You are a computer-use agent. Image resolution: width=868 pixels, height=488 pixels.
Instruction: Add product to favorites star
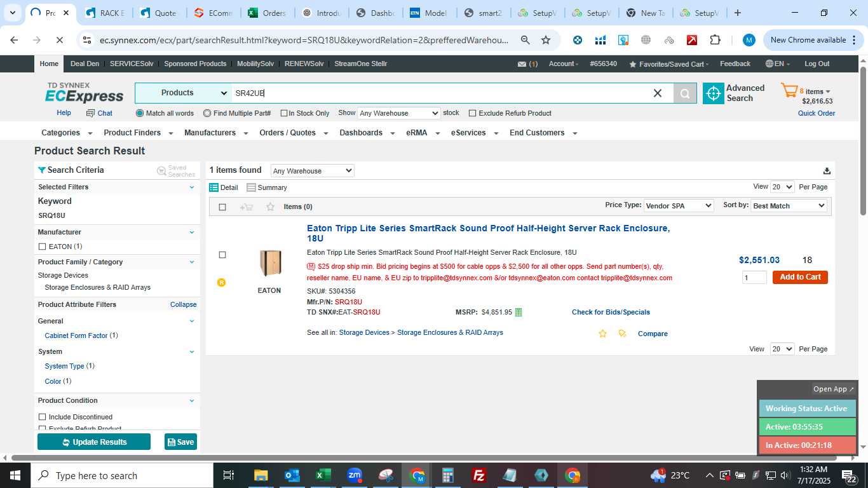click(x=602, y=334)
